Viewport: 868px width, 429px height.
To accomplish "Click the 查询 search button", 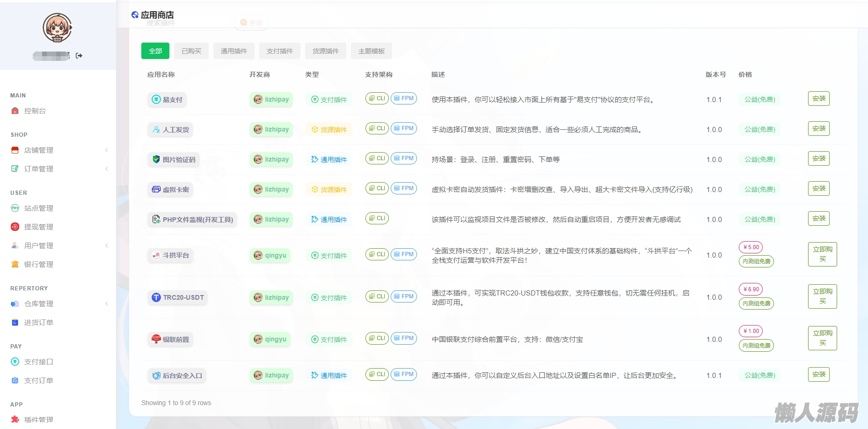I will coord(251,23).
